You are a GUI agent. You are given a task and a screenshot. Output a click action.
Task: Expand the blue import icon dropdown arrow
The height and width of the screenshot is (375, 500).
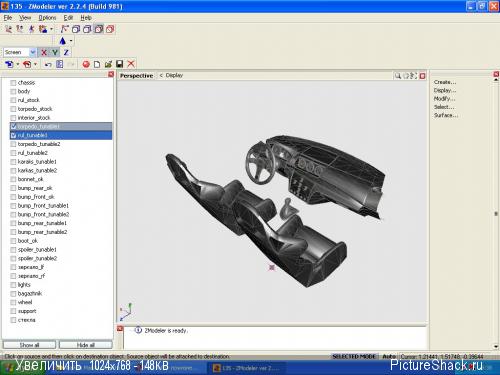[18, 64]
